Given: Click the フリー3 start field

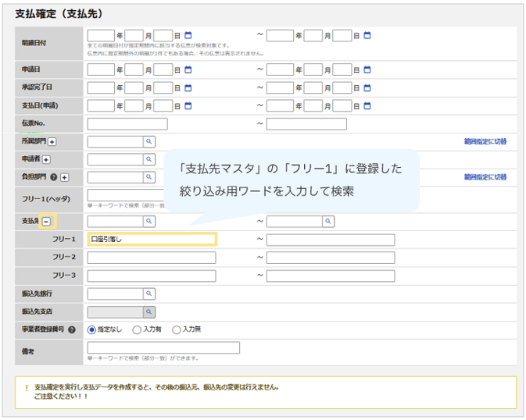Looking at the screenshot, I should coord(152,276).
